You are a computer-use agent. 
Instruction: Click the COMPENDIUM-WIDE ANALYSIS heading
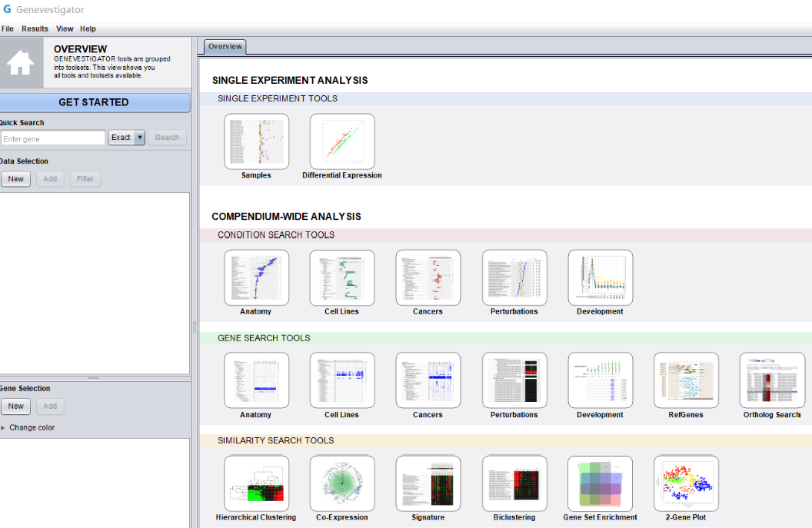click(x=286, y=217)
